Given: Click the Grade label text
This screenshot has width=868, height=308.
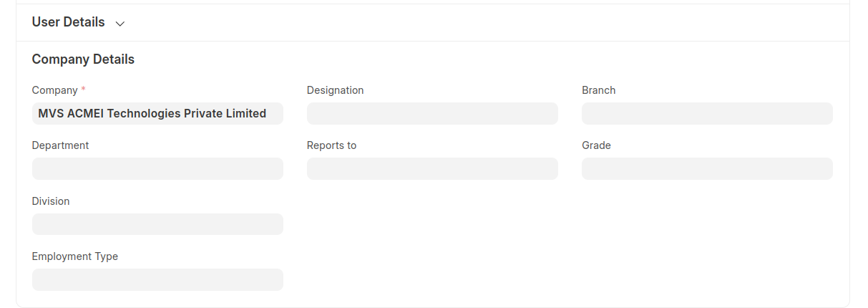Looking at the screenshot, I should click(x=596, y=145).
